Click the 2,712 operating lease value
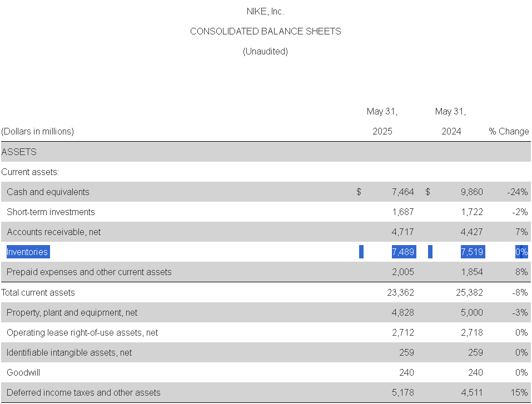Viewport: 532px width, 404px height. tap(402, 332)
